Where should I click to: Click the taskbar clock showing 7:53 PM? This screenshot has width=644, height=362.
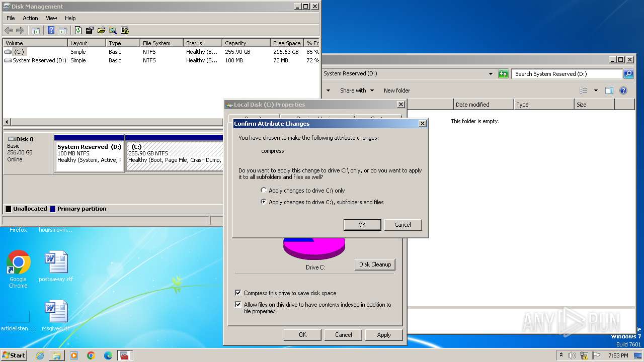tap(618, 355)
